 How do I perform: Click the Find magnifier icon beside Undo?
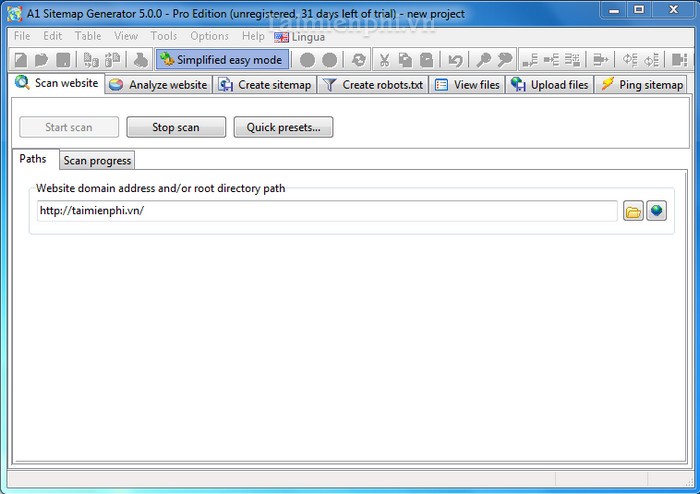[x=483, y=60]
